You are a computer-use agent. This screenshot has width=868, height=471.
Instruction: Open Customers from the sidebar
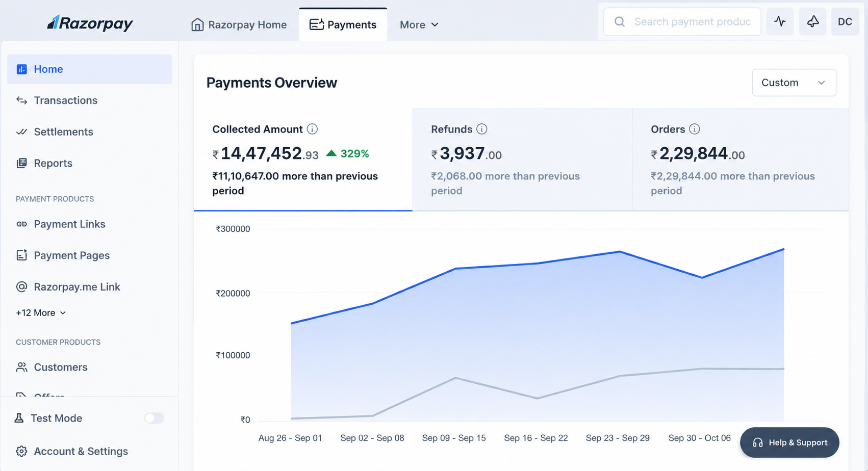[89, 367]
